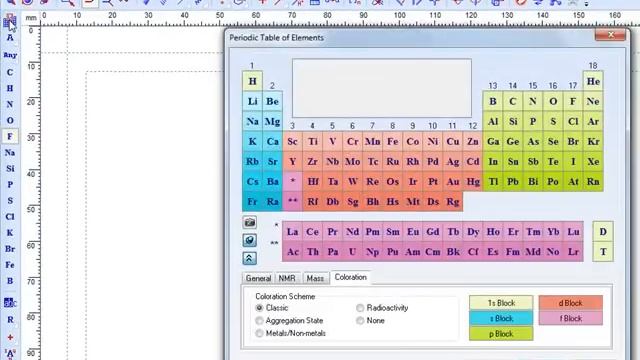Select Iron (Fe) in left atom toolbar
640x360 pixels.
10,265
